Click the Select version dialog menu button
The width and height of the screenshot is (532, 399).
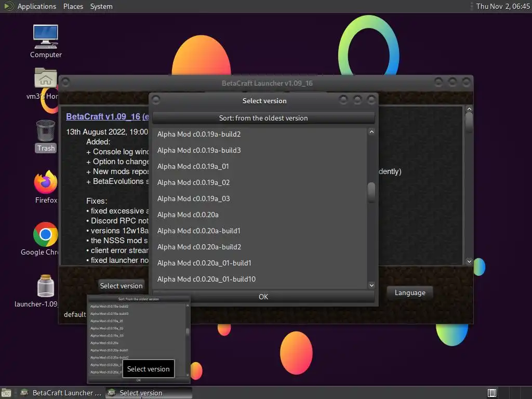[x=156, y=100]
